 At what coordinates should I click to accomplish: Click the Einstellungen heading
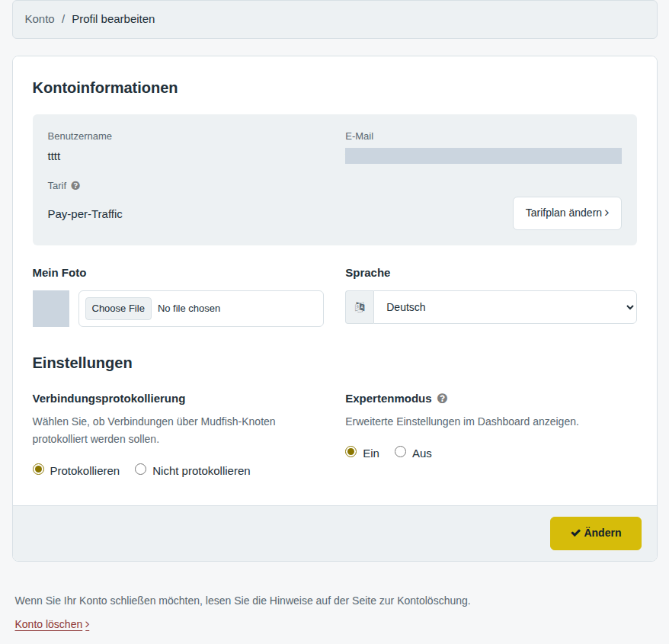pos(82,363)
